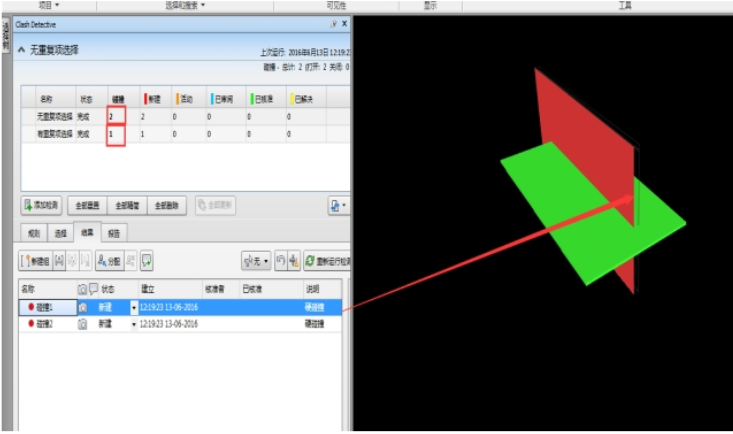This screenshot has width=733, height=434.
Task: Open the status dropdown for 碰撞1
Action: pos(134,307)
